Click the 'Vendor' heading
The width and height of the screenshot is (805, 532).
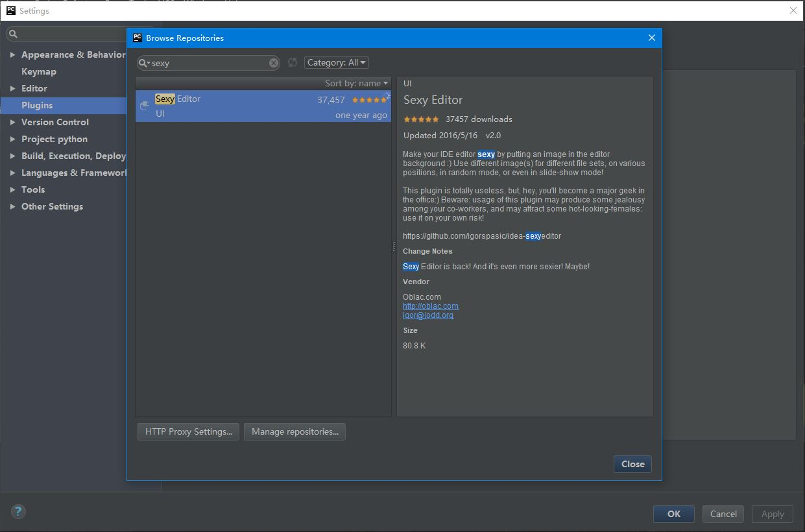[416, 282]
